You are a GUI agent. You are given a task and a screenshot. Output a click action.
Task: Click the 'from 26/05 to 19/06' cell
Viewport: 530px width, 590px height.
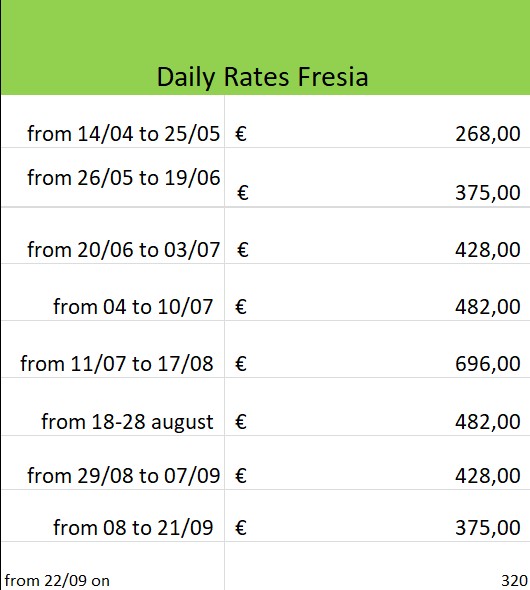tap(113, 177)
